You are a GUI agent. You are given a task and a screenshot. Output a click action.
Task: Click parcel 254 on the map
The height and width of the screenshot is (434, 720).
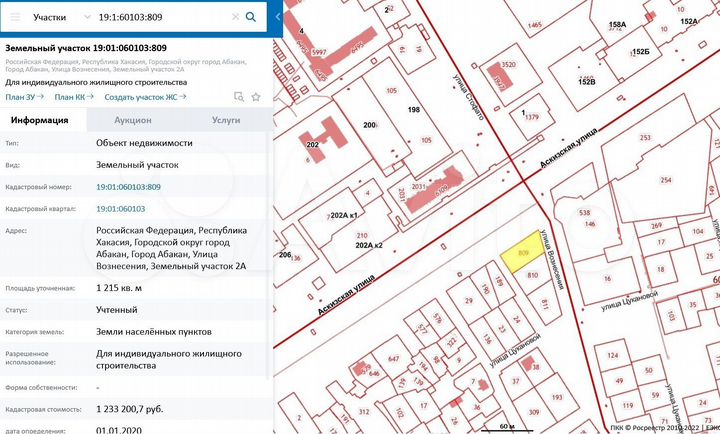tap(666, 180)
